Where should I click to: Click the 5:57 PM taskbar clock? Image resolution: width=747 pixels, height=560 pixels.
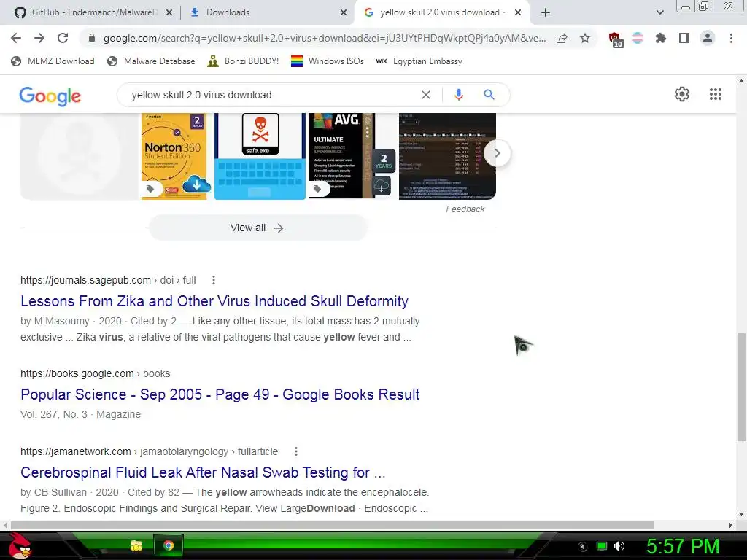pyautogui.click(x=683, y=547)
